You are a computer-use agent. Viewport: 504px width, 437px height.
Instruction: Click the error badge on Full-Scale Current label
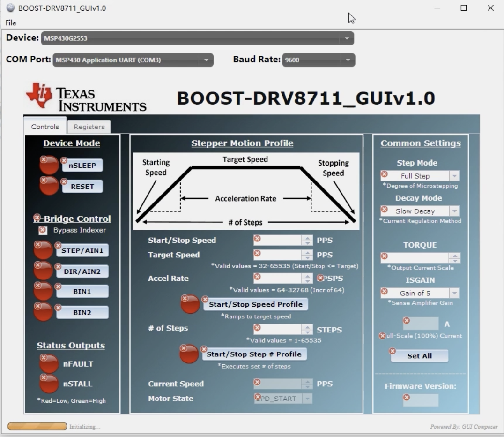pos(382,336)
